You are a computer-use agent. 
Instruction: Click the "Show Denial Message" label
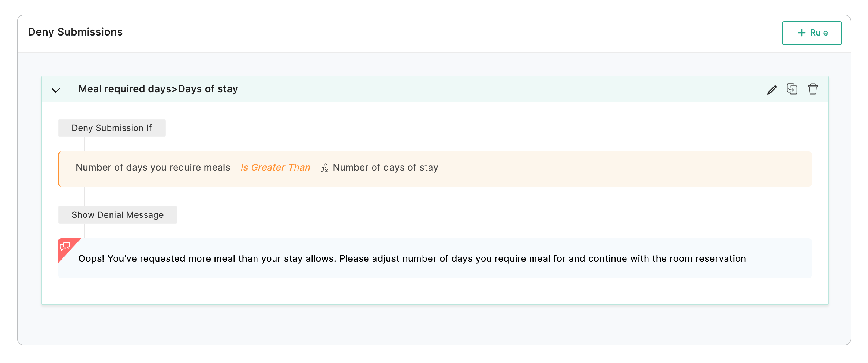pos(117,215)
